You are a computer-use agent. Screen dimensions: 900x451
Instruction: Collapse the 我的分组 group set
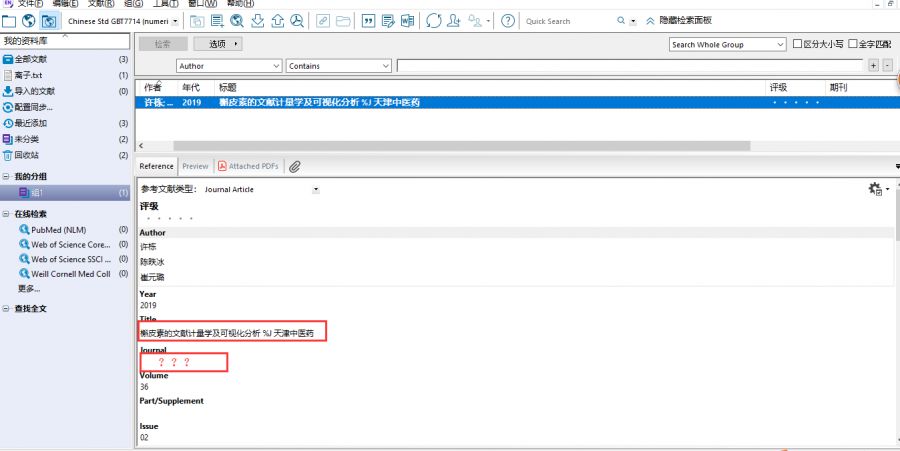6,177
